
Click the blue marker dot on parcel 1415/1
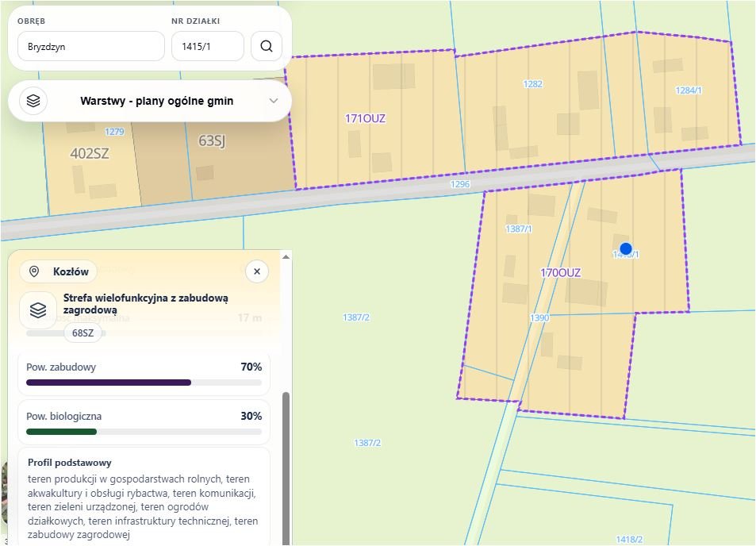click(626, 249)
